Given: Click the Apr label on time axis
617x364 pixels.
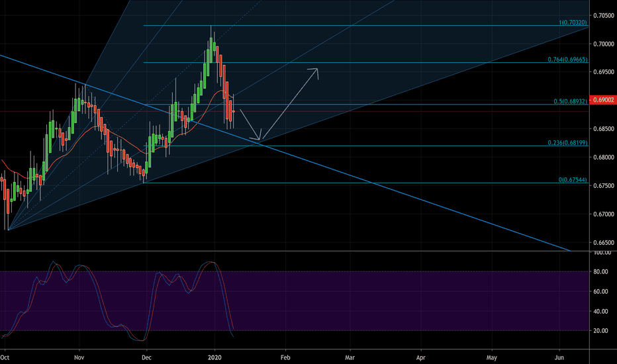Looking at the screenshot, I should pos(420,357).
